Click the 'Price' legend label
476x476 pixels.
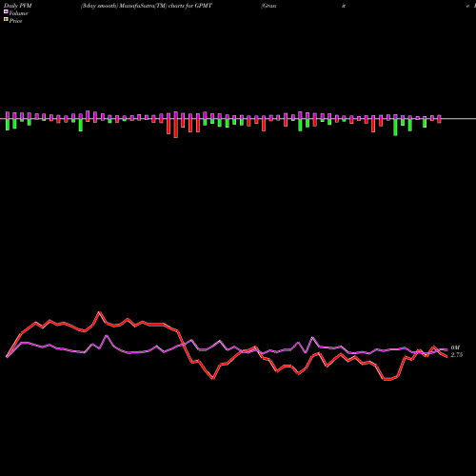(15, 21)
